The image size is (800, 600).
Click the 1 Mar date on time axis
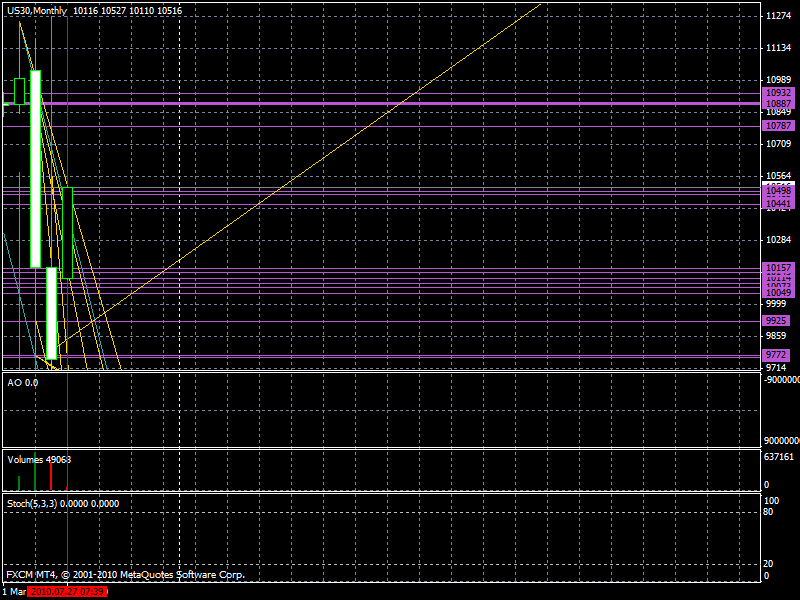14,592
